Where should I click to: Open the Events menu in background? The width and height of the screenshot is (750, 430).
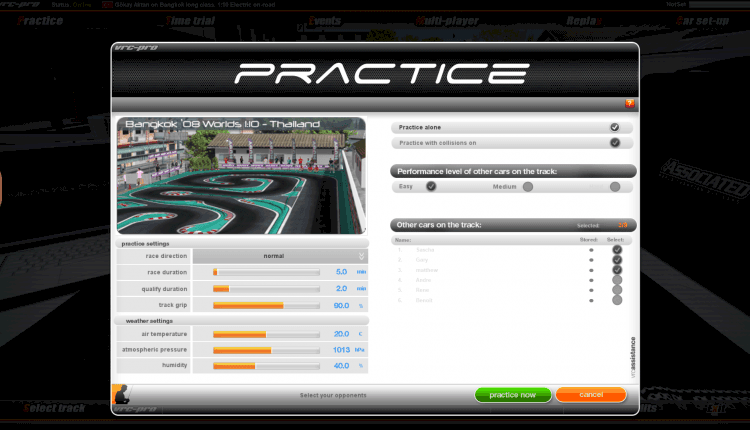tap(324, 21)
